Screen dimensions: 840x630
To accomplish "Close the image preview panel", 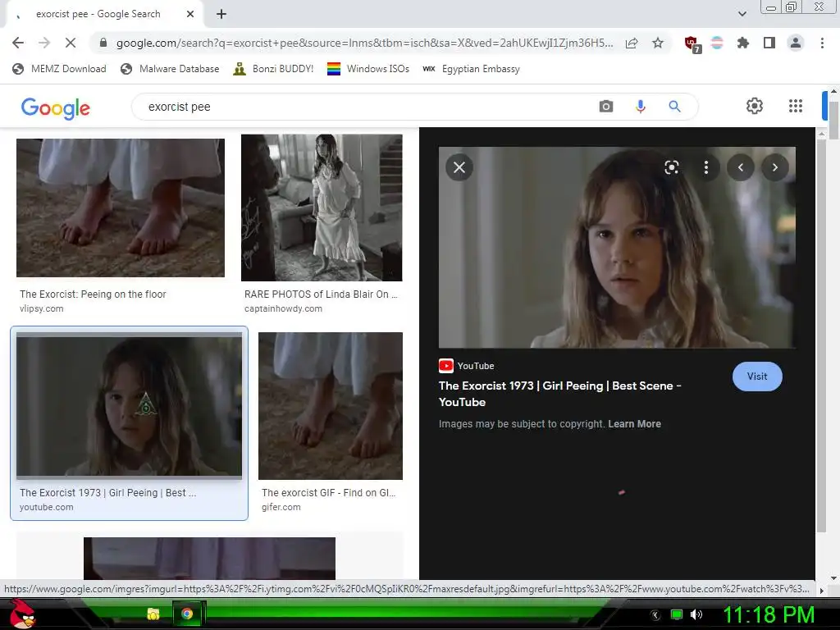I will click(x=459, y=167).
